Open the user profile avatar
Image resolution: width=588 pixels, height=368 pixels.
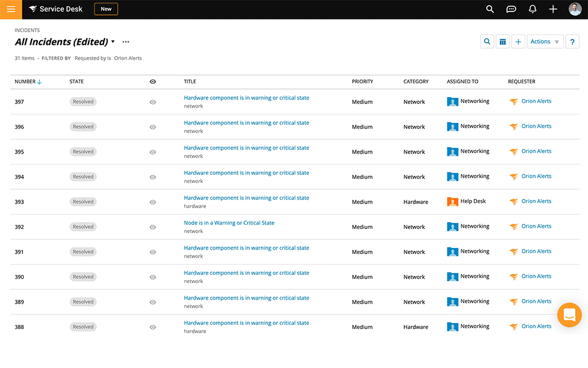[x=575, y=9]
